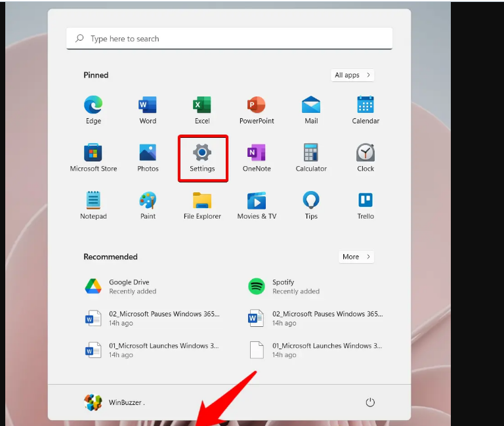504x426 pixels.
Task: Click the More button in Recommended
Action: point(356,257)
